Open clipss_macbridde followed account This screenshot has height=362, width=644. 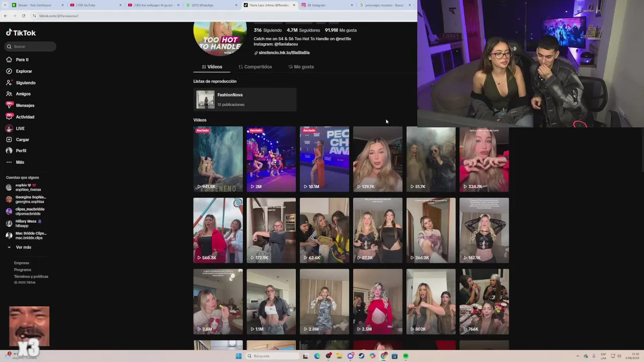(x=26, y=211)
